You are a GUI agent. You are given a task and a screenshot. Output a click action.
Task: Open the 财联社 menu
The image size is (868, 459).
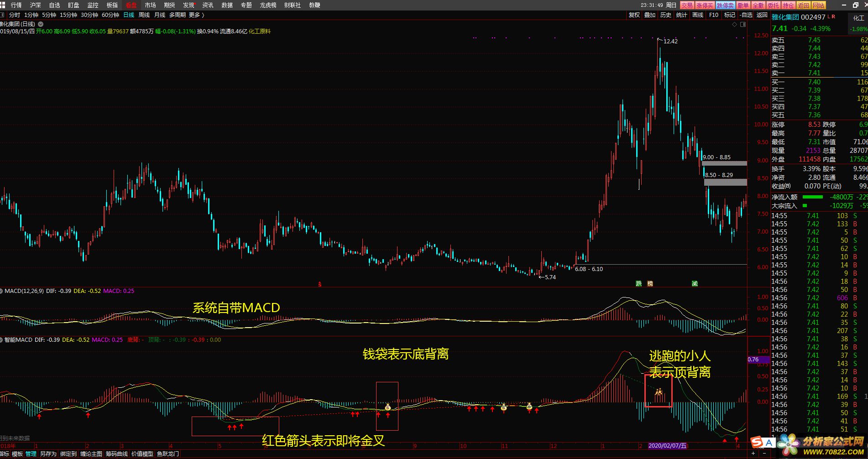pos(292,5)
